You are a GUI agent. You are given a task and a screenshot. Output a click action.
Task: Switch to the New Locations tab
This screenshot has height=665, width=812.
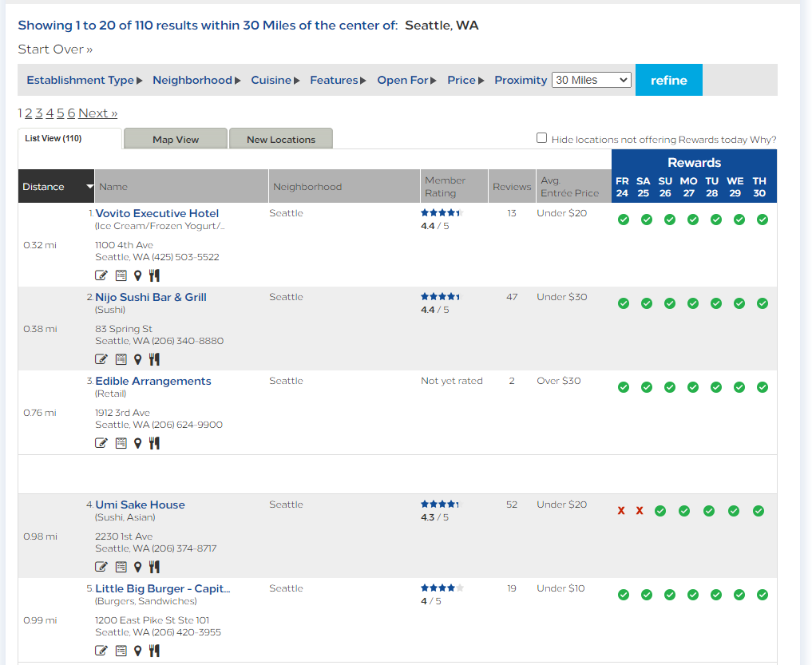pyautogui.click(x=281, y=140)
